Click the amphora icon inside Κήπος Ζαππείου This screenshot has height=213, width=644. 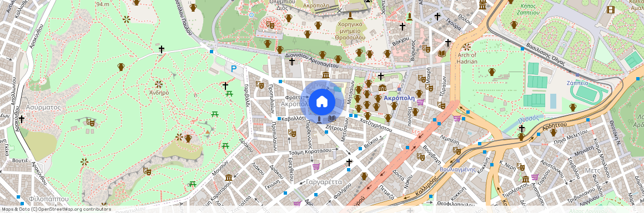[514, 24]
